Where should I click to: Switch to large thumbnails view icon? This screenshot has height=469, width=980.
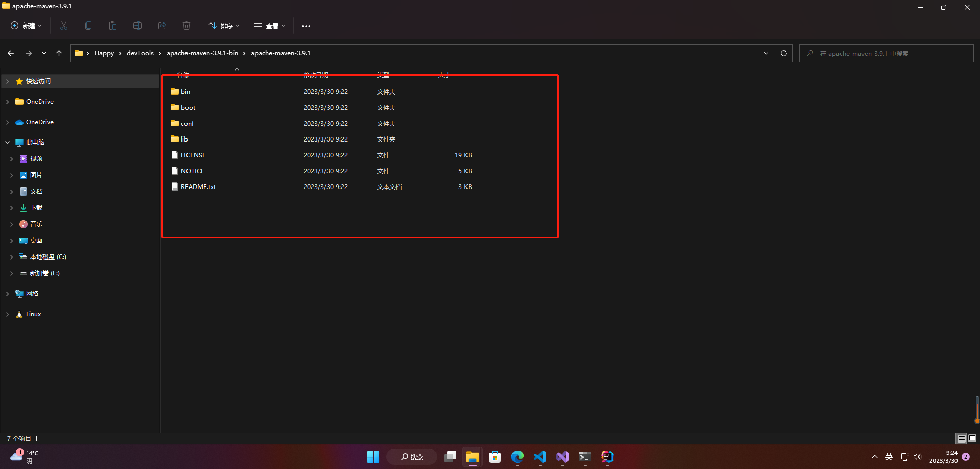[x=972, y=438]
